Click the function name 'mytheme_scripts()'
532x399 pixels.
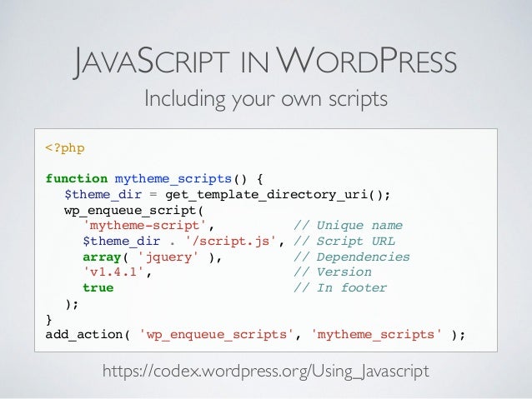[181, 178]
